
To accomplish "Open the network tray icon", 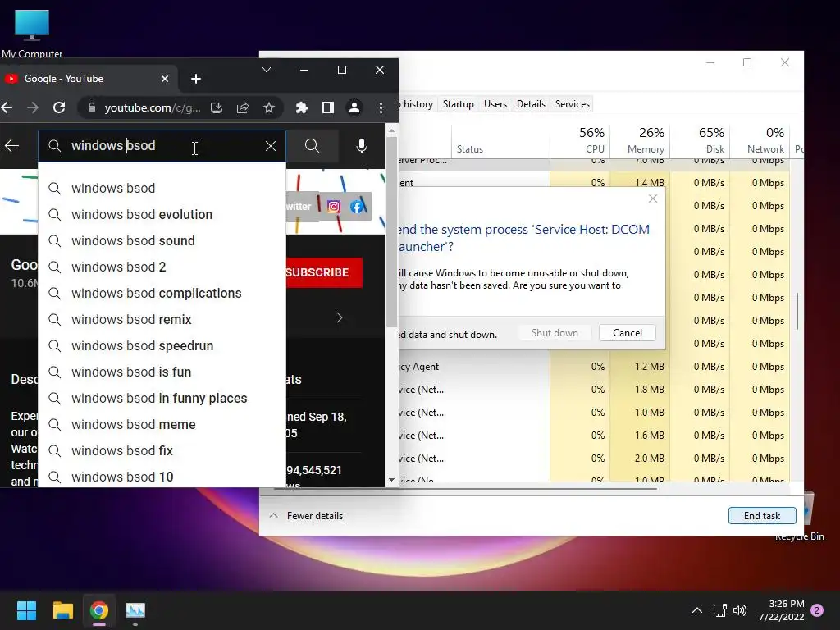I will coord(720,610).
